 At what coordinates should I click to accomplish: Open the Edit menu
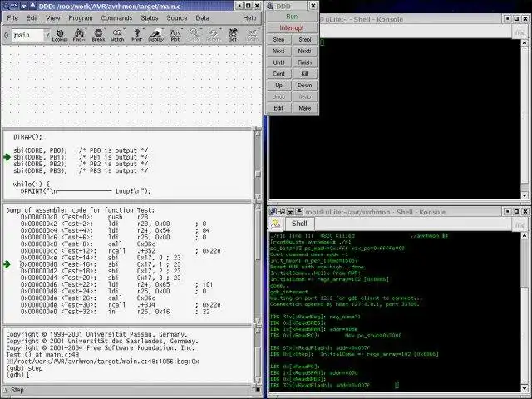(x=32, y=18)
